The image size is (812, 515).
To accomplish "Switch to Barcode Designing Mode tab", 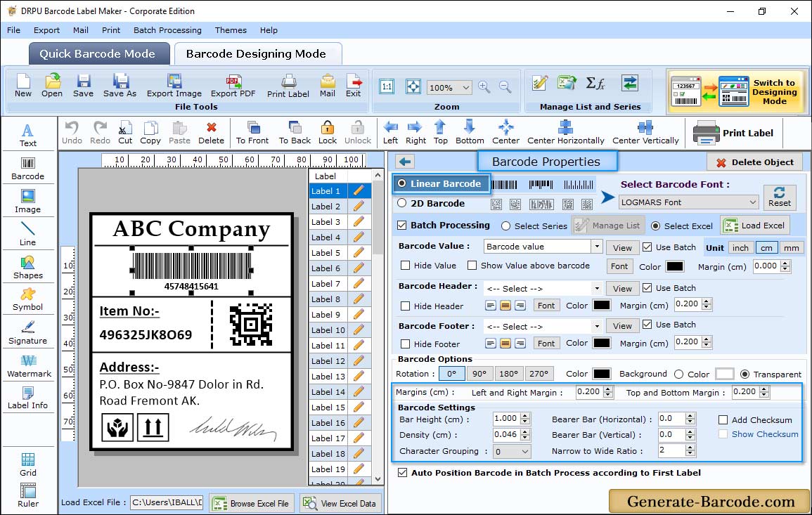I will 257,54.
